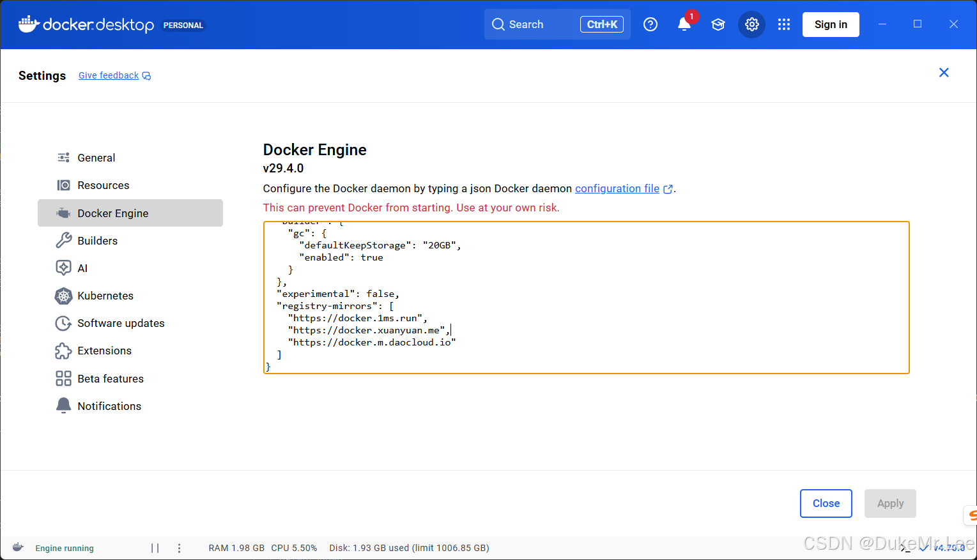Click the Ctrl+K shortcut badge
The width and height of the screenshot is (977, 560).
point(602,24)
